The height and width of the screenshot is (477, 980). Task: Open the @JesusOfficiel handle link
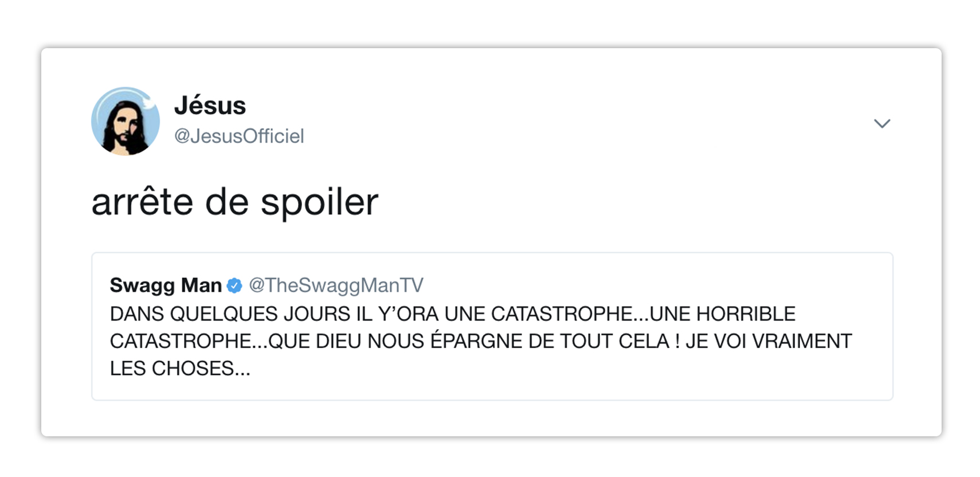239,136
